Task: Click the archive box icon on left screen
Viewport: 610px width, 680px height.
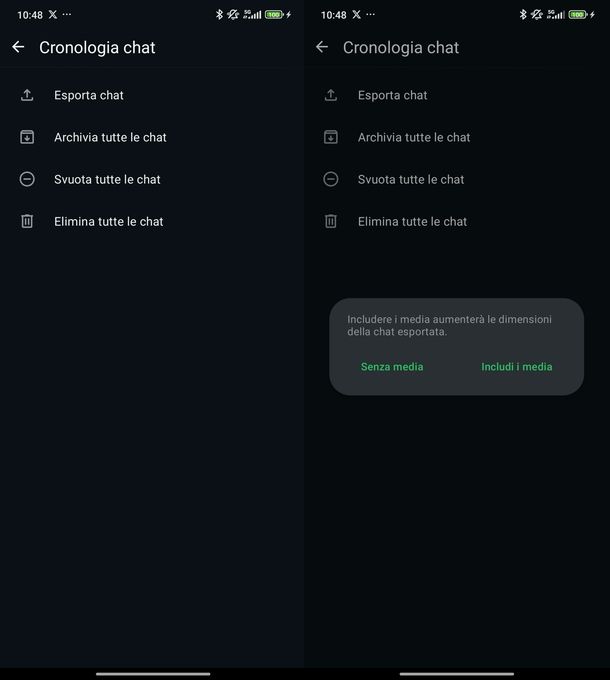Action: [27, 137]
